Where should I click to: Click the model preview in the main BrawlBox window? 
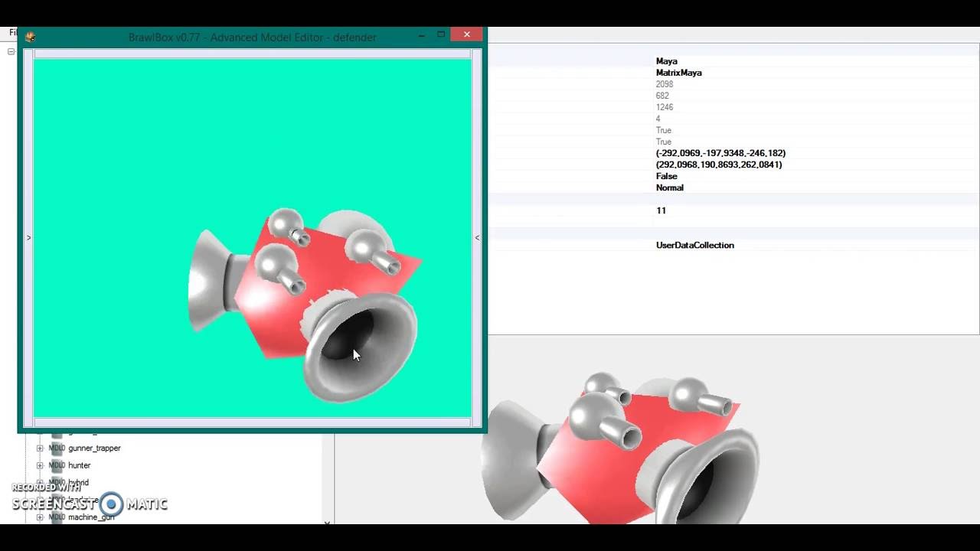click(x=620, y=448)
